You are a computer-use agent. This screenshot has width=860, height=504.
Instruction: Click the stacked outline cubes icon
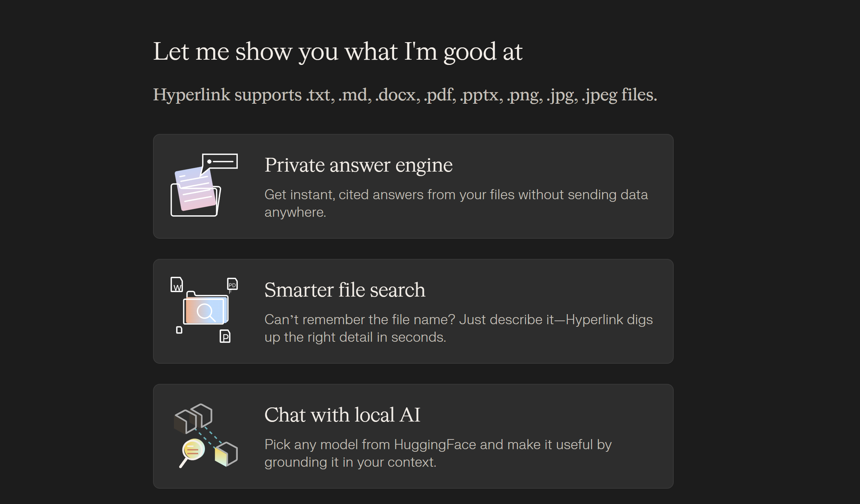tap(194, 417)
